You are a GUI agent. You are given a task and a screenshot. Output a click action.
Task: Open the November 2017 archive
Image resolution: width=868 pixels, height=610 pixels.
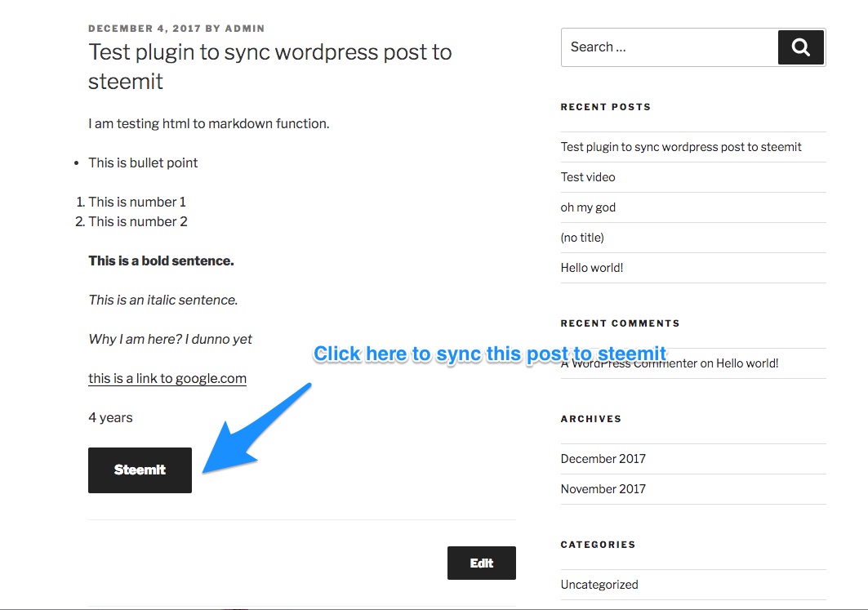[603, 489]
